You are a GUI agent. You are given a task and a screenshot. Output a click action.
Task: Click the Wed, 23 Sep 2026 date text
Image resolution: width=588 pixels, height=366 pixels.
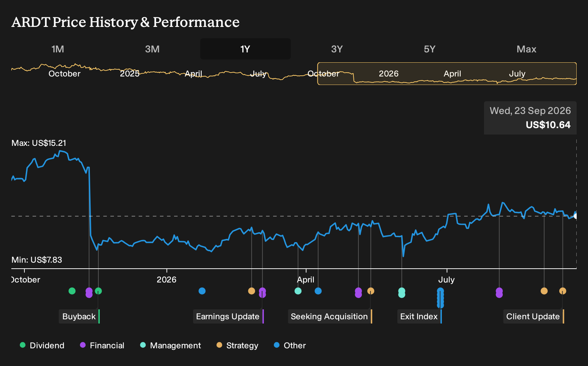tap(530, 111)
